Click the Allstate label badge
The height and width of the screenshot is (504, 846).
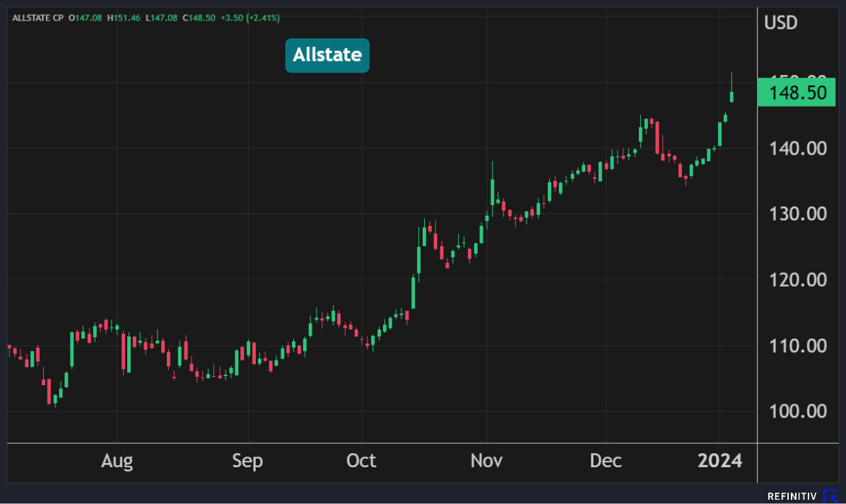(x=327, y=55)
